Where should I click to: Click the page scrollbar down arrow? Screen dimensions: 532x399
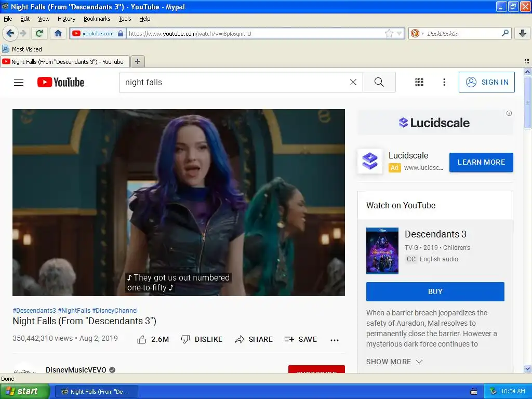click(527, 369)
